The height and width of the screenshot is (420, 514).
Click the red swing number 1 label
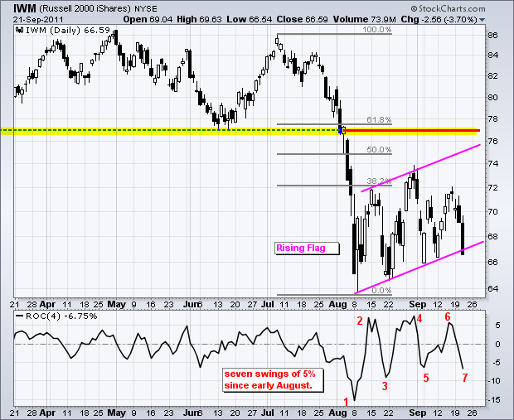346,402
